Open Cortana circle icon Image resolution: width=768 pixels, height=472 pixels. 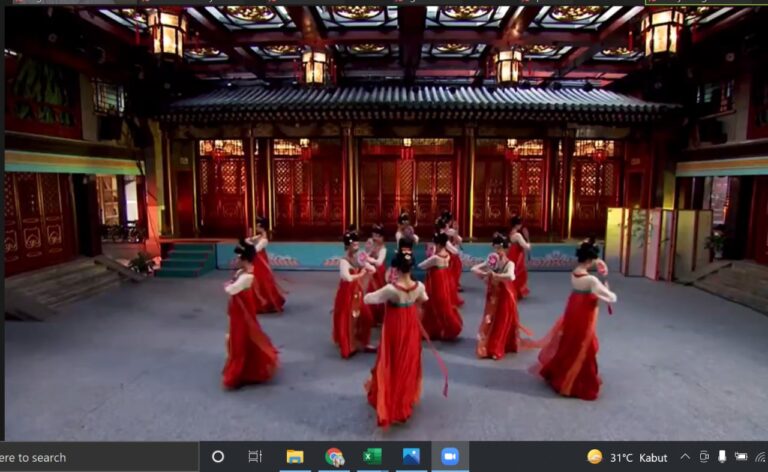218,457
